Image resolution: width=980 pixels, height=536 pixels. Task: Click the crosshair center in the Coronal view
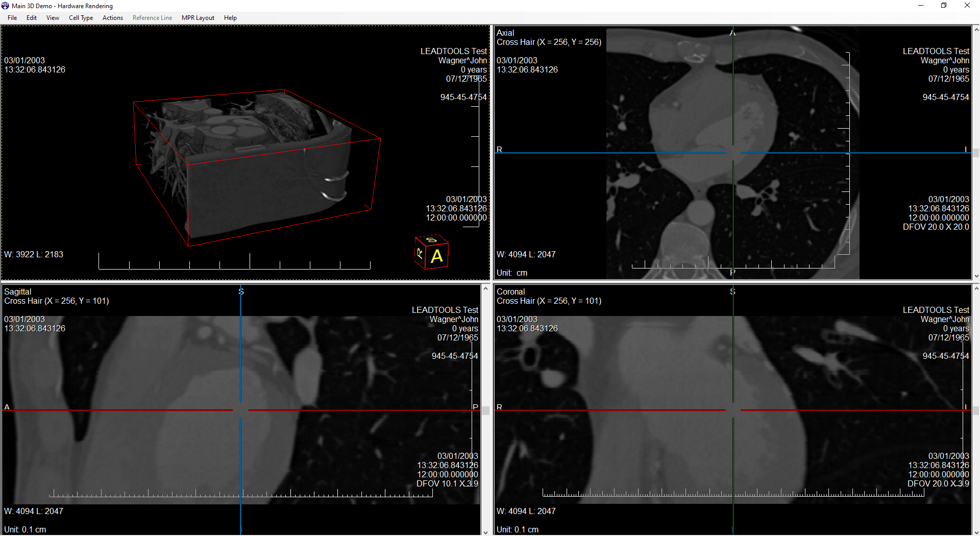(733, 409)
